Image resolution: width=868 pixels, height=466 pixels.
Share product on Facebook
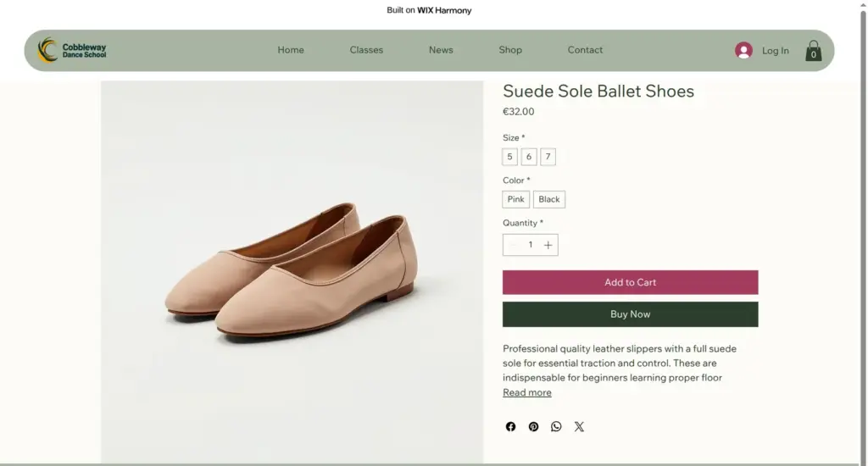[510, 426]
